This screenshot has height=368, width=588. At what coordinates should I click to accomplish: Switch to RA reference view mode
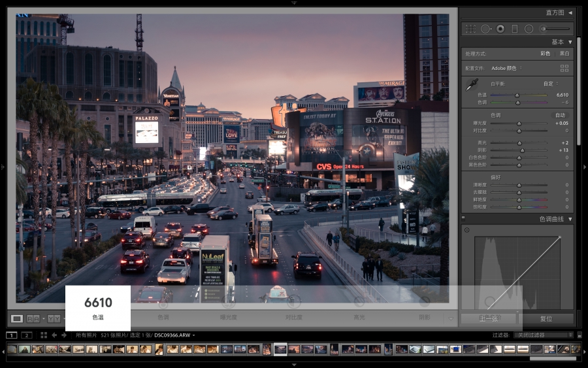(x=33, y=319)
